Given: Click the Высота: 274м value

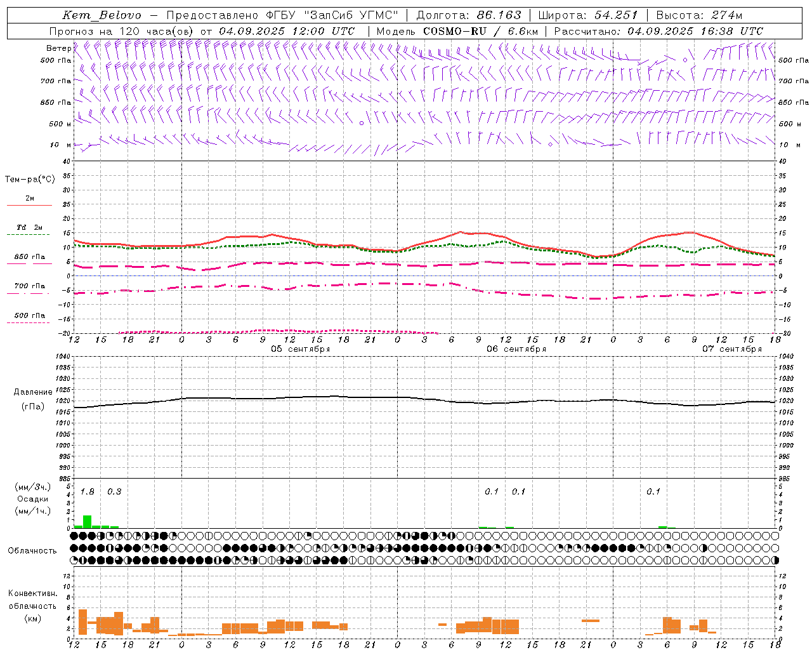Looking at the screenshot, I should (698, 15).
